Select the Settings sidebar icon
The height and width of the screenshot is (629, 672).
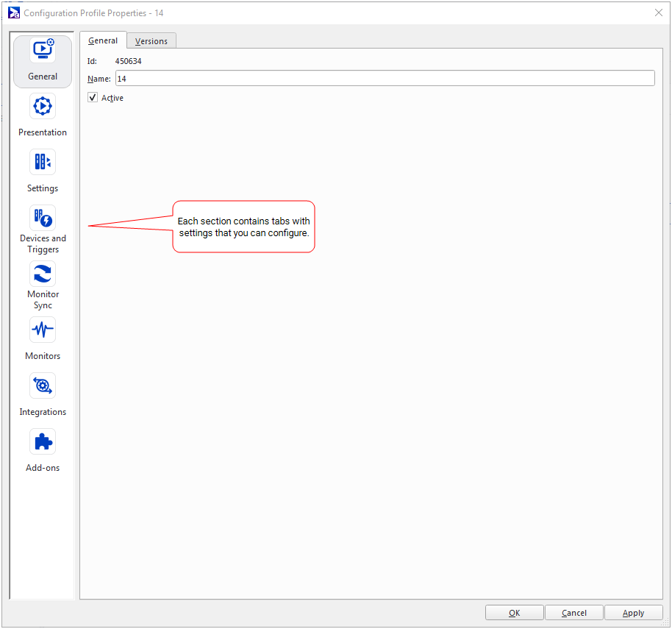(x=43, y=163)
